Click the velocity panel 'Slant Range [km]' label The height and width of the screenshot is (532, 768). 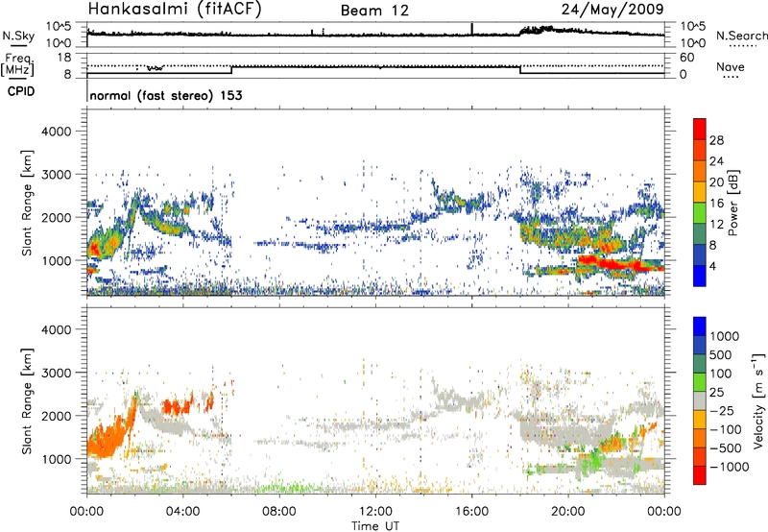point(27,401)
